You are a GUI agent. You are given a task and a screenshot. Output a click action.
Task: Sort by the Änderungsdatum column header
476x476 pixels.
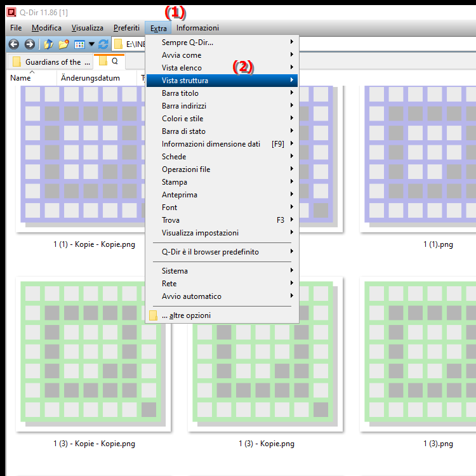pyautogui.click(x=96, y=78)
